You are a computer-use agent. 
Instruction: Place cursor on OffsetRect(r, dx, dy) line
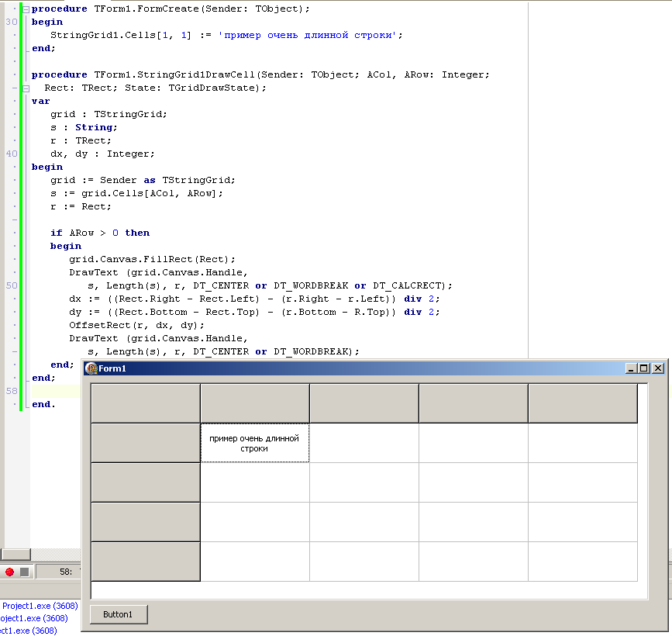click(x=136, y=325)
